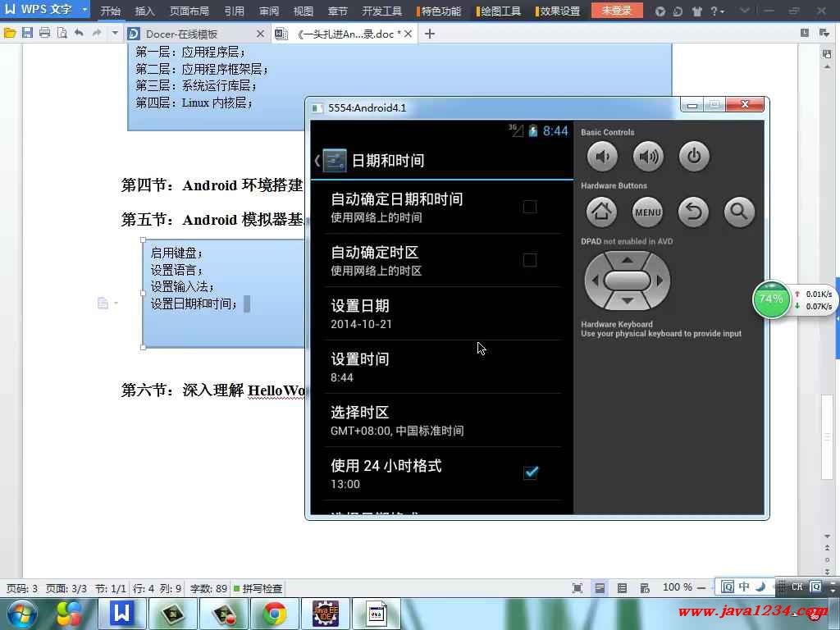Select the 页面布局 ribbon tab
The height and width of the screenshot is (630, 840).
pyautogui.click(x=189, y=11)
